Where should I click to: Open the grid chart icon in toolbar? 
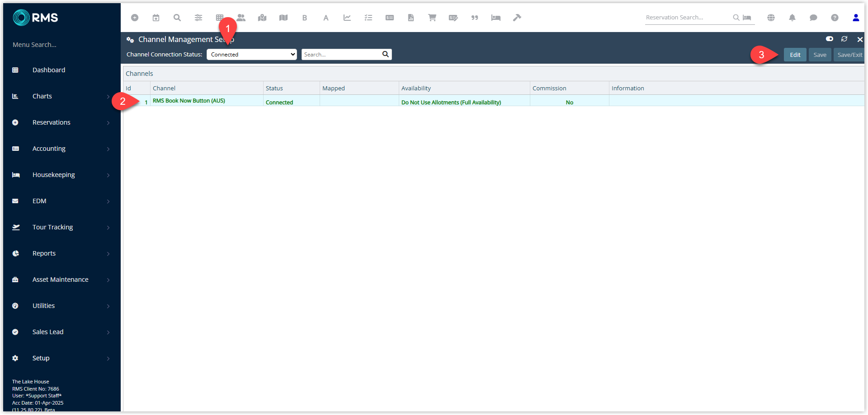click(x=220, y=18)
